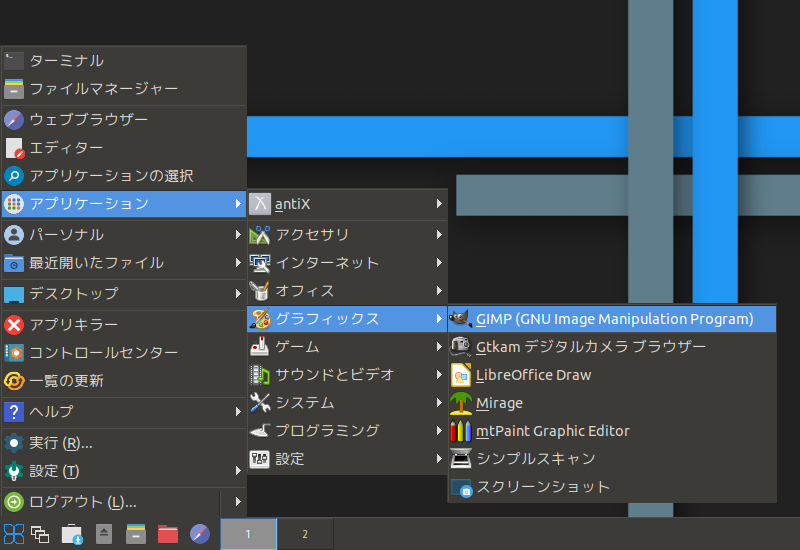Expand the オフィス submenu arrow
800x550 pixels.
pyautogui.click(x=439, y=291)
